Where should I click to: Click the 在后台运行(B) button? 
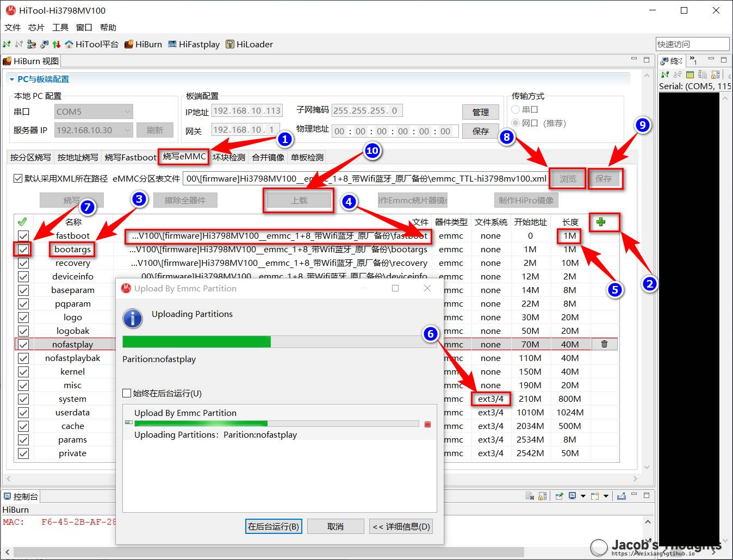click(274, 526)
